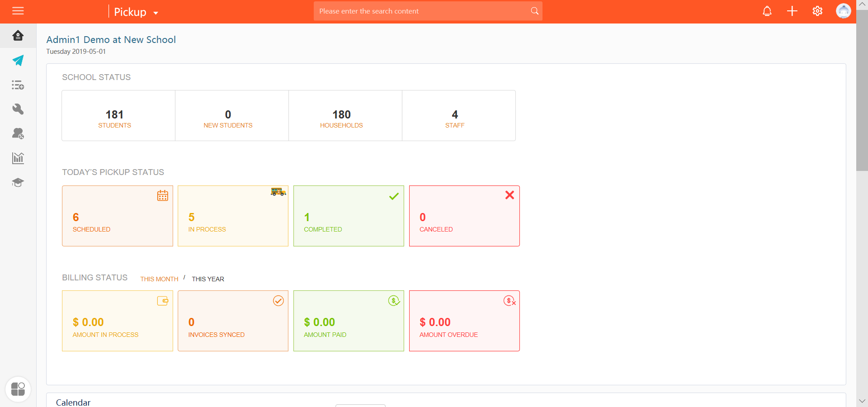Open the widget apps button at the bottom left
The width and height of the screenshot is (868, 407).
click(x=18, y=389)
